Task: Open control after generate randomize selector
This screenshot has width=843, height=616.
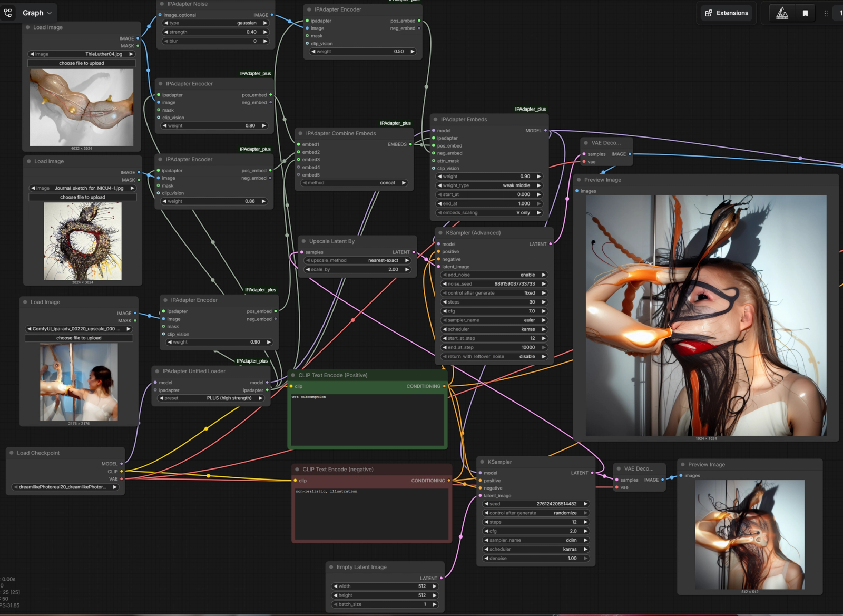Action: pos(536,513)
